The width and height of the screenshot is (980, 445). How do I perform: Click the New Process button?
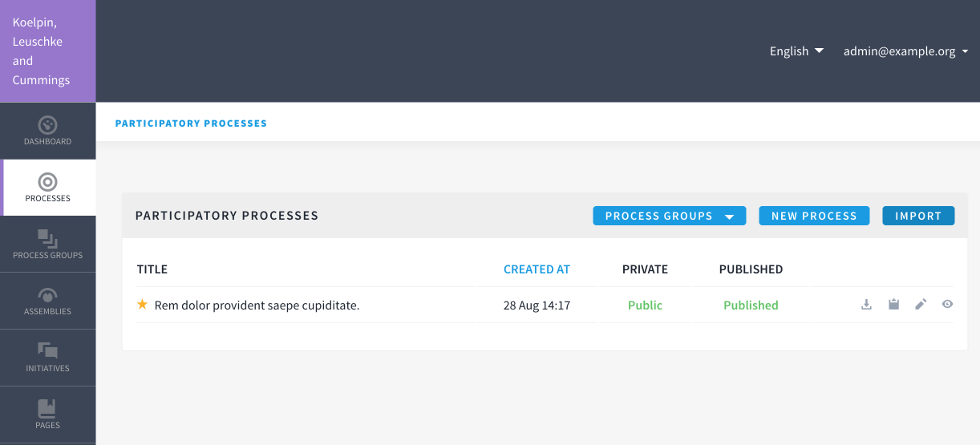click(x=814, y=216)
